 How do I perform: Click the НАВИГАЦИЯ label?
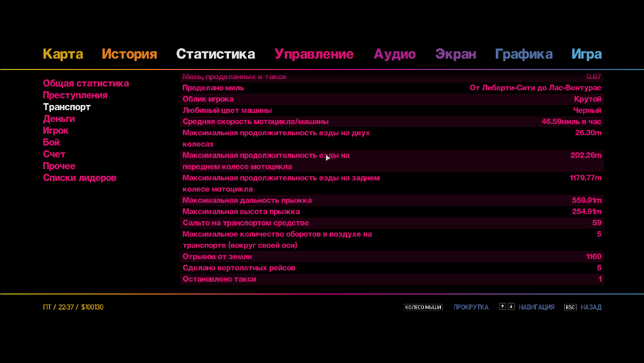[x=537, y=307]
